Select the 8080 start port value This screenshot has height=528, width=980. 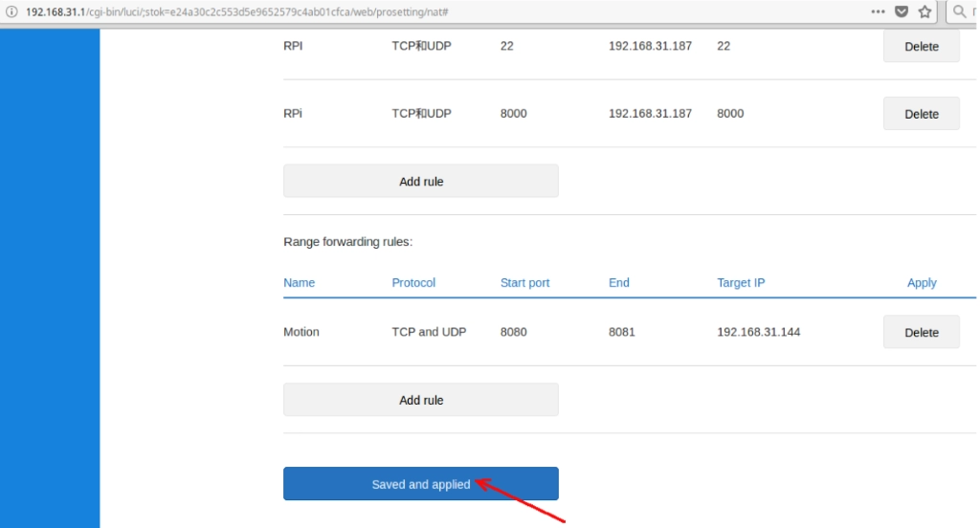tap(513, 332)
